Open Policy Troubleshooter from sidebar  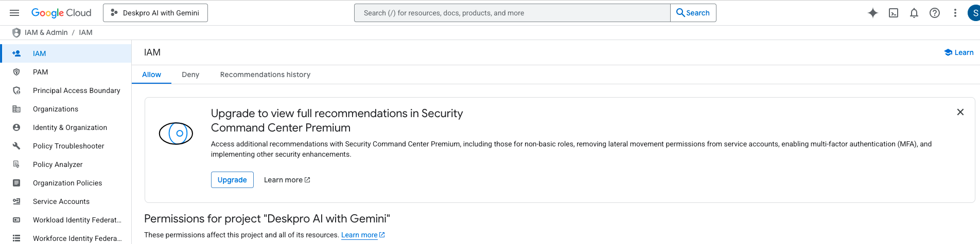68,146
